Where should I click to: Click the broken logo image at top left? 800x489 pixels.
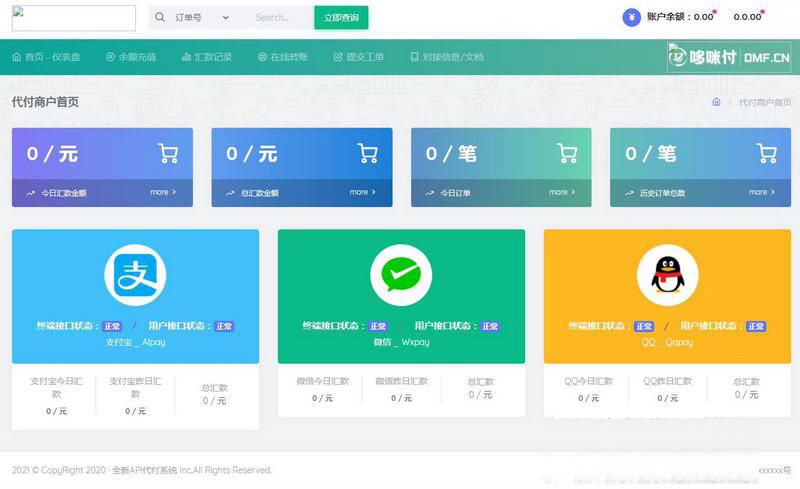[74, 18]
